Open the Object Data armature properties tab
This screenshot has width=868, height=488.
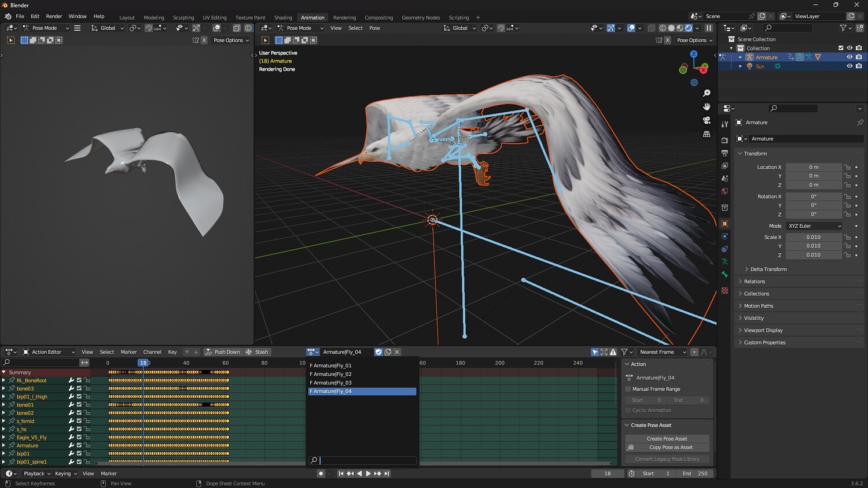pos(724,262)
